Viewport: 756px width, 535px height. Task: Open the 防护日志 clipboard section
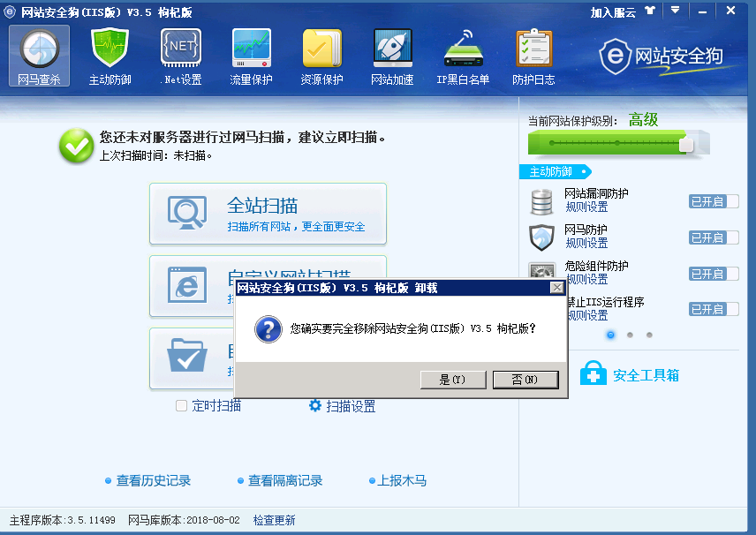point(533,56)
